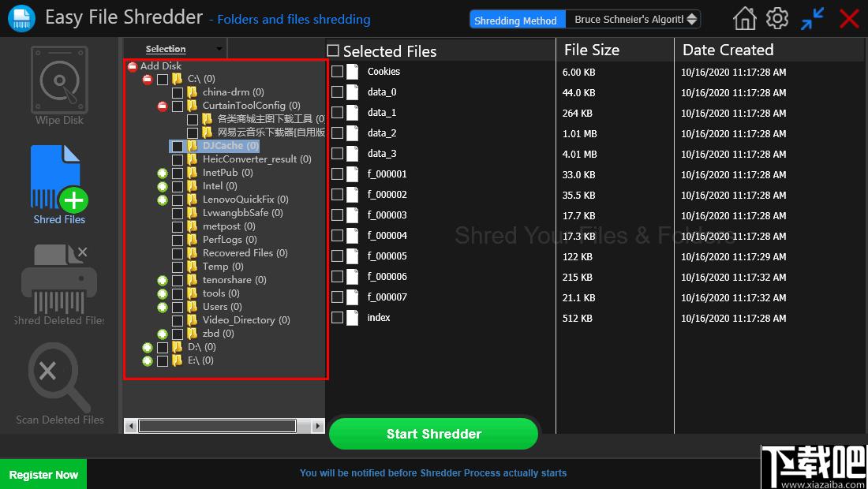
Task: Click the data_2 file name
Action: 382,133
